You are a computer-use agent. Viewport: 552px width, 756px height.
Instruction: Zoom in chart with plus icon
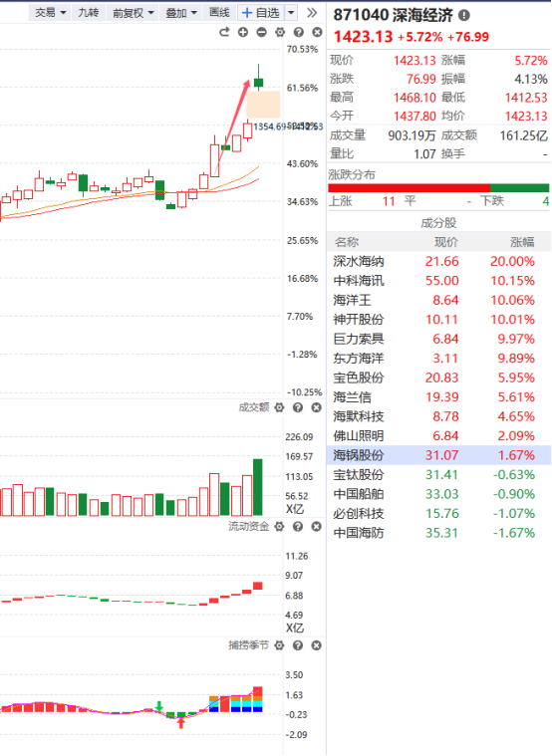coord(243,32)
